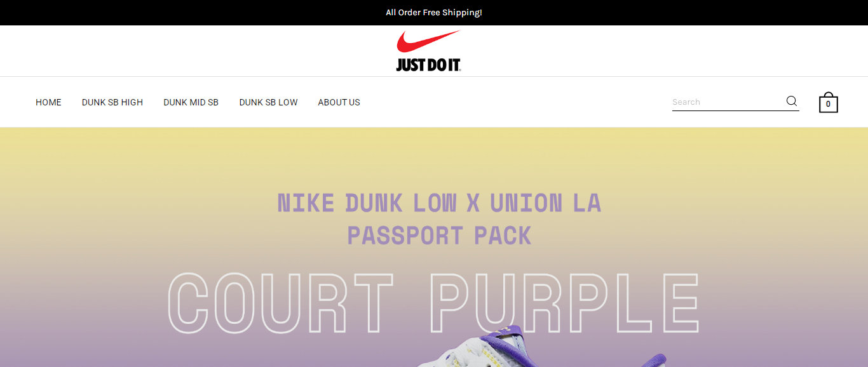Click the cart item count 0
The image size is (868, 367).
coord(829,104)
